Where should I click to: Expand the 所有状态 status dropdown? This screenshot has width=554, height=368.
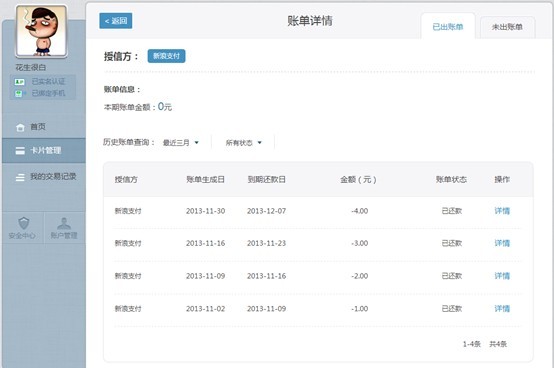coord(243,143)
